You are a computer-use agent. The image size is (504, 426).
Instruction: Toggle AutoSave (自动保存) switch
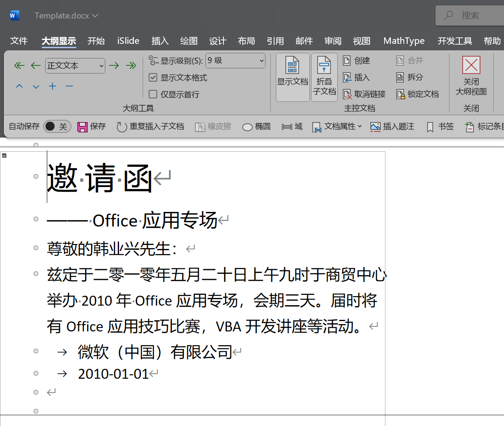click(57, 126)
